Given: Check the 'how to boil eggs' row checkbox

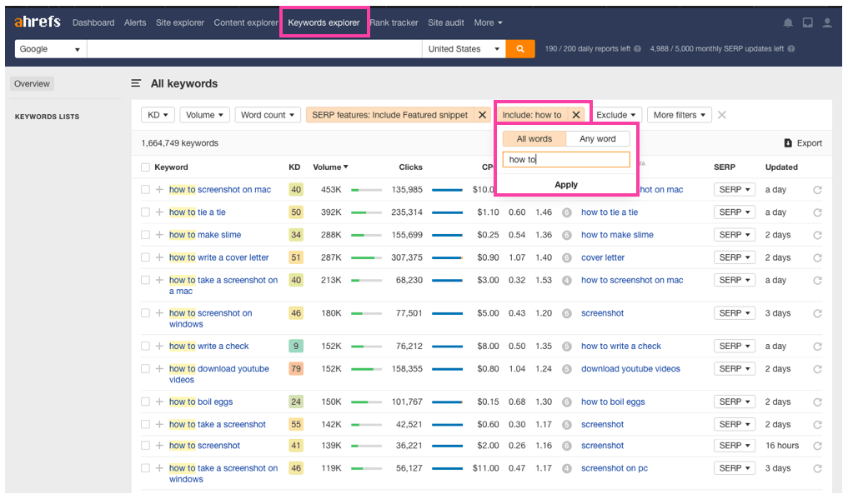Looking at the screenshot, I should (146, 402).
